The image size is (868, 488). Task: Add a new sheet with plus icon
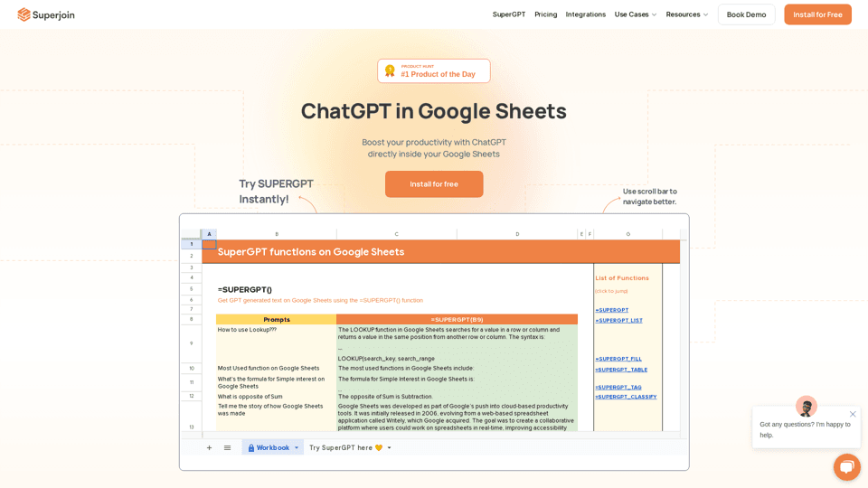(x=209, y=447)
